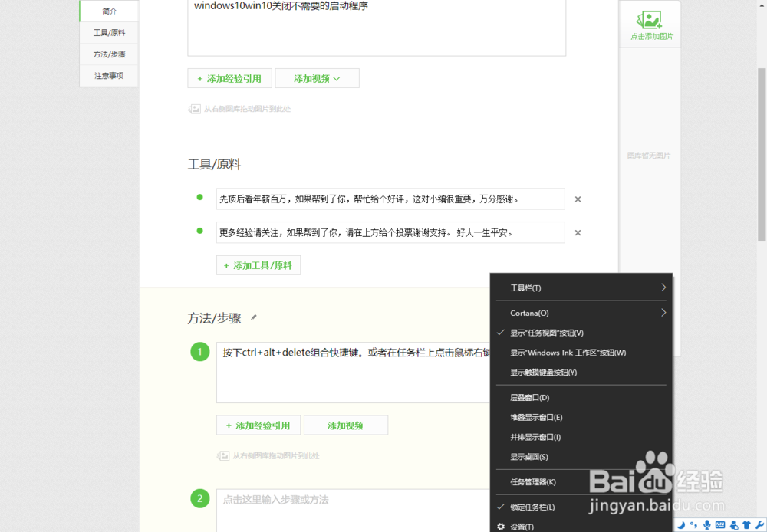Click the 设置 gear item in the context menu

522,527
